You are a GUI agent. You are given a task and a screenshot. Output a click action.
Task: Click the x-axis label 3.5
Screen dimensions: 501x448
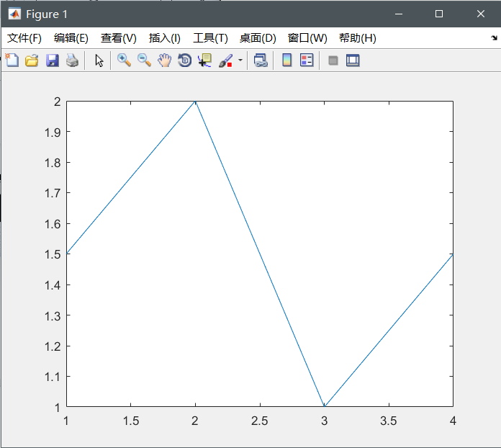click(x=389, y=421)
